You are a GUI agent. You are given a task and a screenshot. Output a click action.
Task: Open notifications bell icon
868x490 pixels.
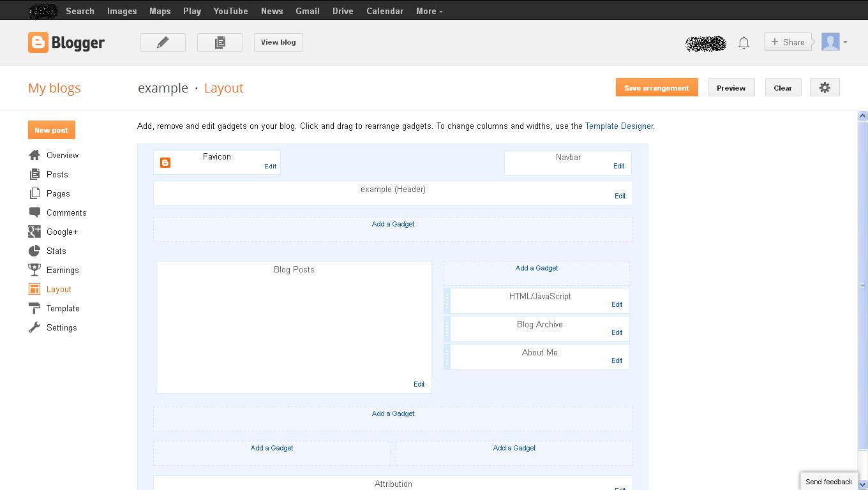pyautogui.click(x=744, y=43)
